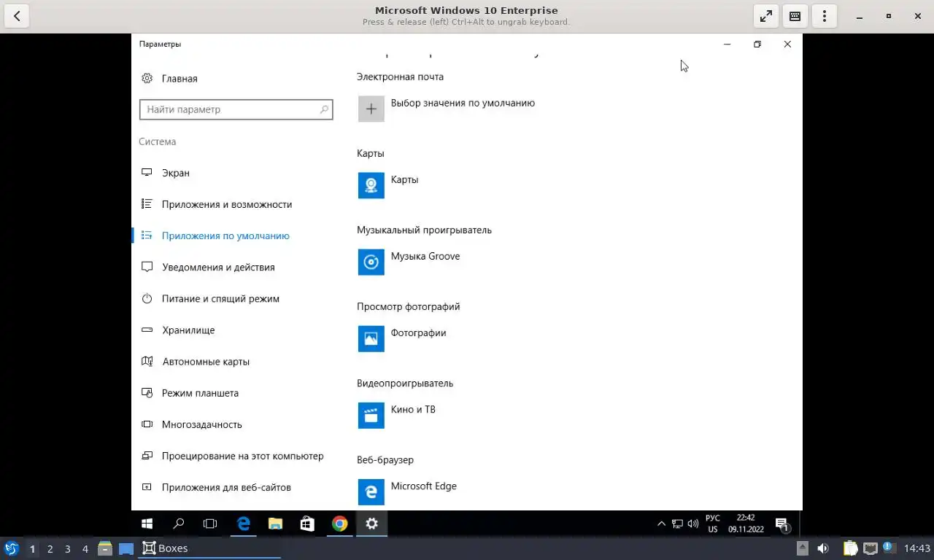The width and height of the screenshot is (934, 560).
Task: Change default web browser Microsoft Edge
Action: pos(423,486)
